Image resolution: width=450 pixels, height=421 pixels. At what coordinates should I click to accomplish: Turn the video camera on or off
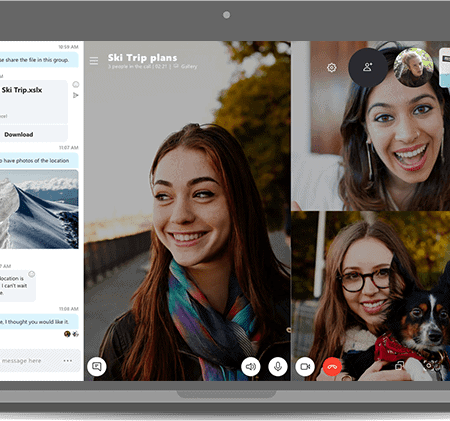305,367
